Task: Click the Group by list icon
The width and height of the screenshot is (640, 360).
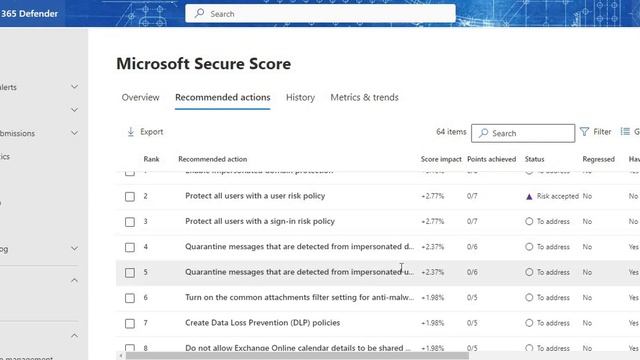Action: tap(625, 131)
